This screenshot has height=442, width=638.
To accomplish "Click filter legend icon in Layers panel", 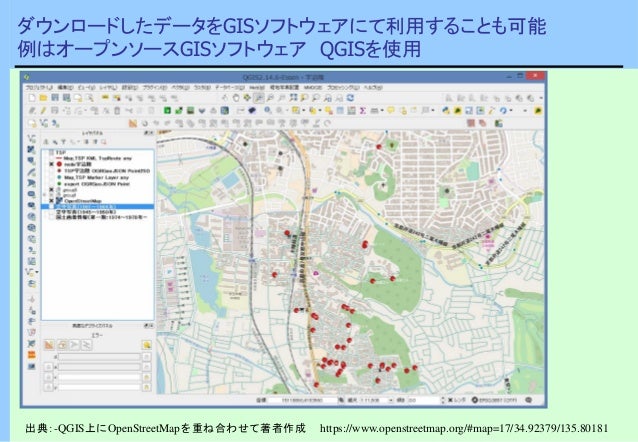I will [63, 142].
